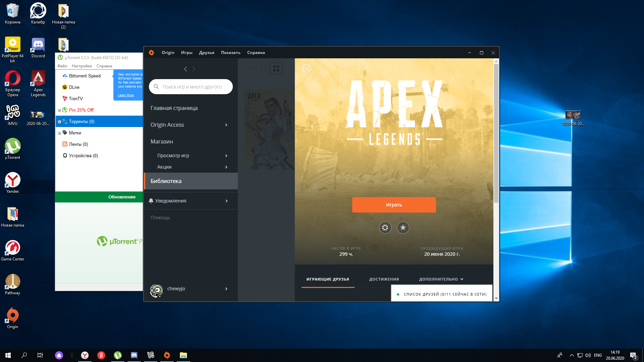
Task: Expand chewyjo profile menu arrow
Action: point(226,289)
